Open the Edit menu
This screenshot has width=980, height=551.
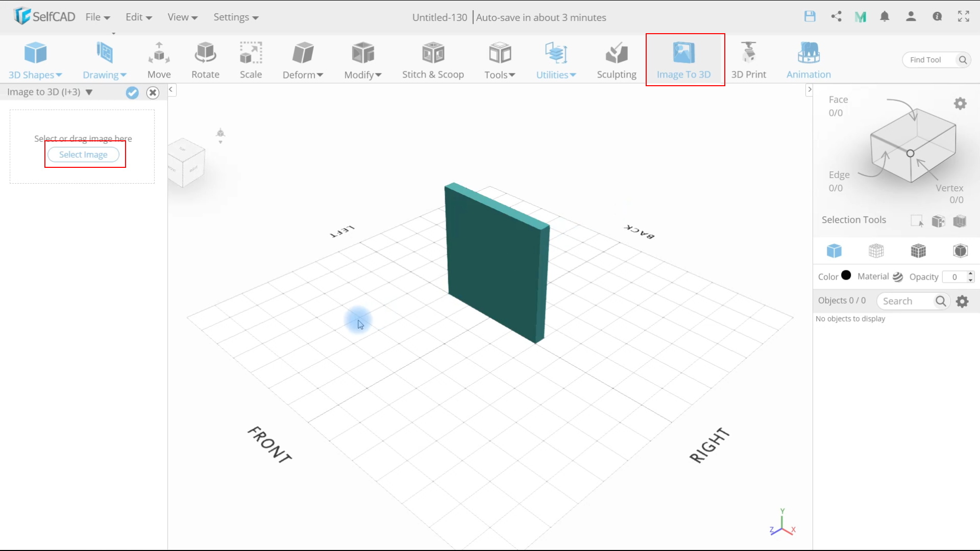click(134, 17)
